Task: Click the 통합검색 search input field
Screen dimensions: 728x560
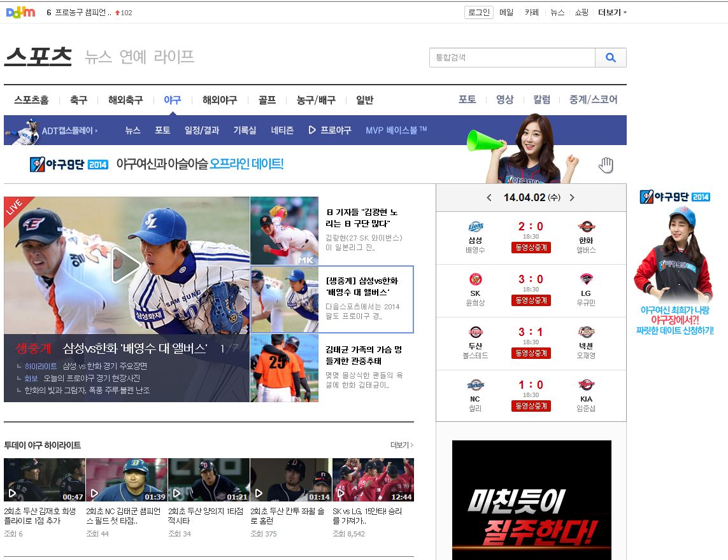Action: (x=512, y=58)
